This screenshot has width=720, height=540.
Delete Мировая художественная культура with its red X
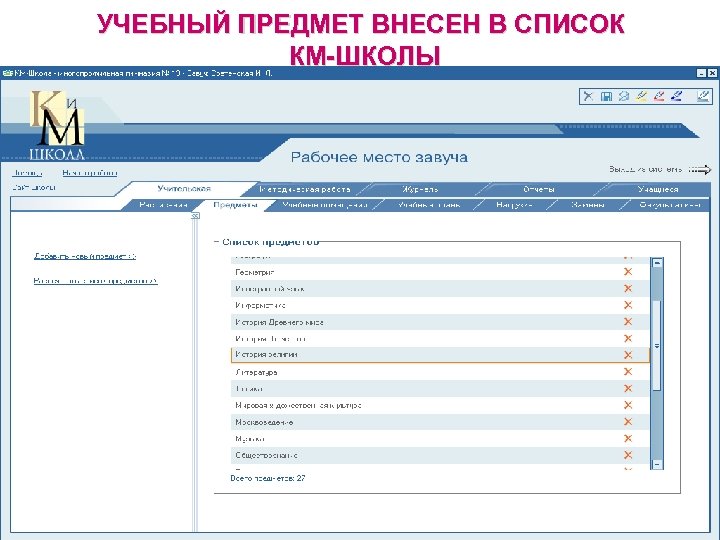point(628,405)
